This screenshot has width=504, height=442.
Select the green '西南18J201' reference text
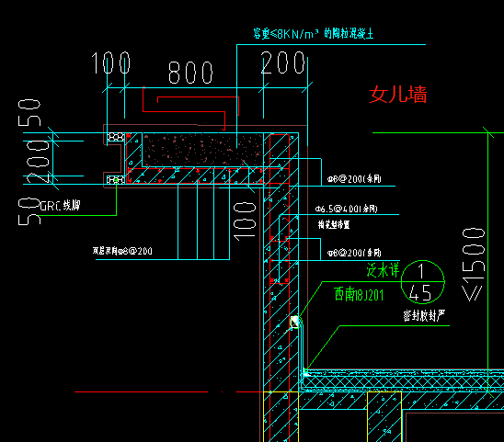tap(359, 295)
